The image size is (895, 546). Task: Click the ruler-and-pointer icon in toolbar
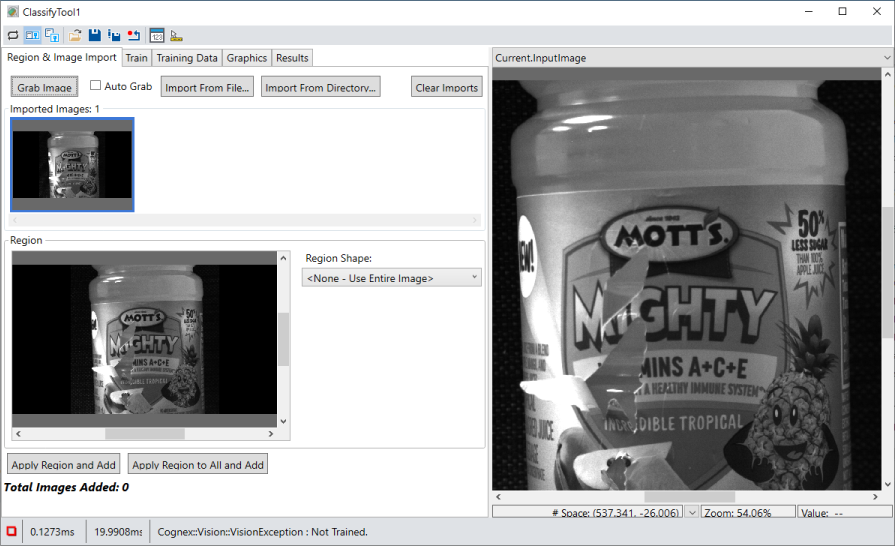177,35
